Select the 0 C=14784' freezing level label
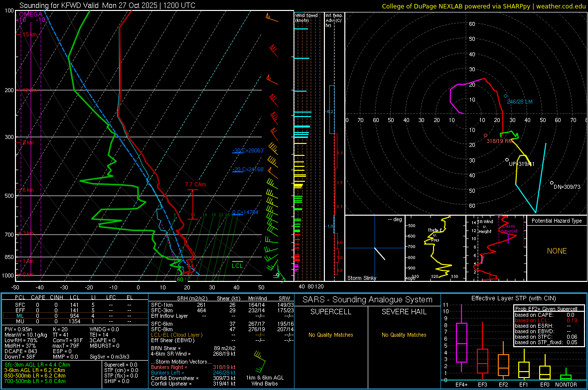This screenshot has height=390, width=588. click(x=246, y=212)
